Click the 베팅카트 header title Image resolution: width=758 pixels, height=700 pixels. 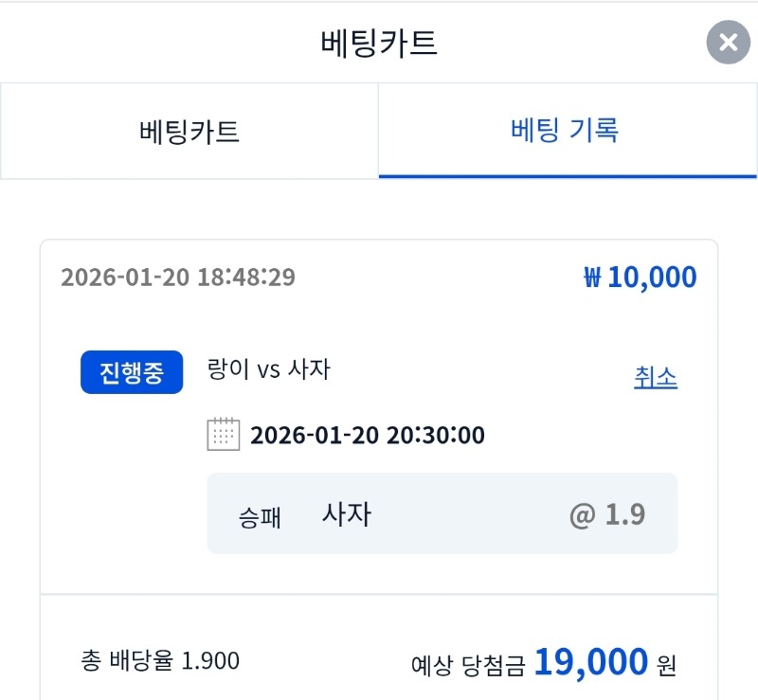(x=379, y=44)
